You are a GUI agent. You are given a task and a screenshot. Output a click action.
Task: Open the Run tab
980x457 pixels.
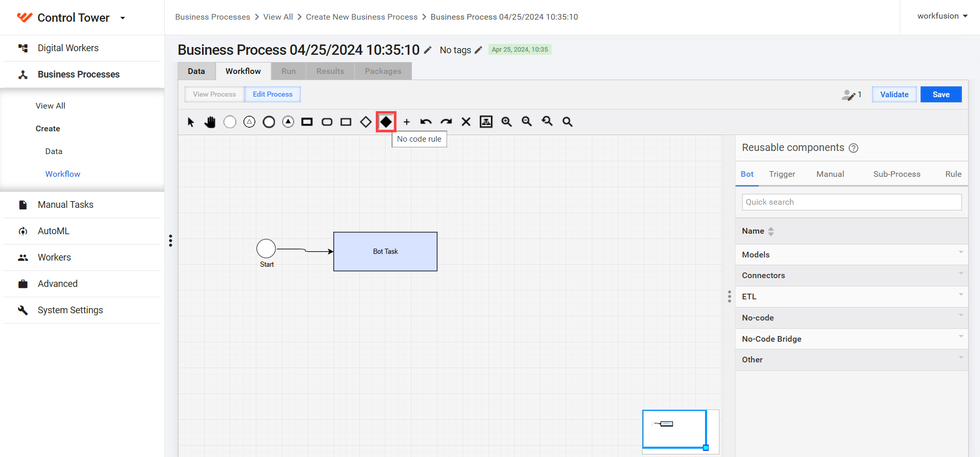tap(288, 71)
